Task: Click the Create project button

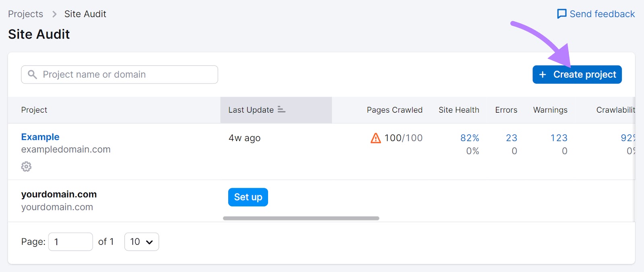Action: coord(577,74)
